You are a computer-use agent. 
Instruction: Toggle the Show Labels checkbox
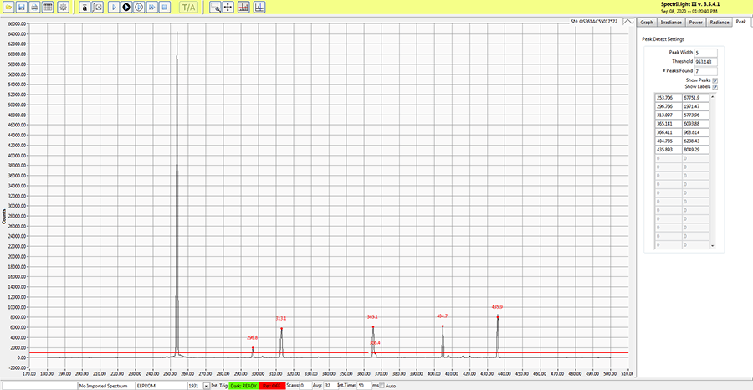click(x=715, y=87)
